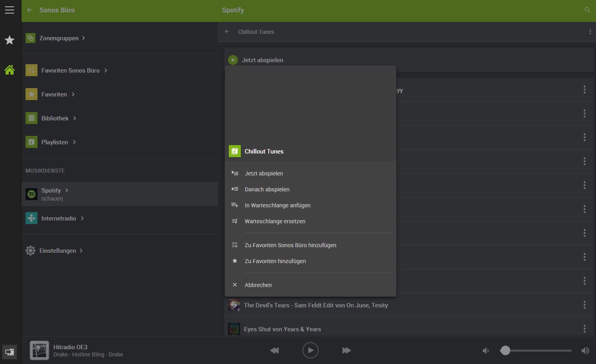Click The Devil's Tears album thumbnail
Viewport: 596px width, 364px height.
234,305
